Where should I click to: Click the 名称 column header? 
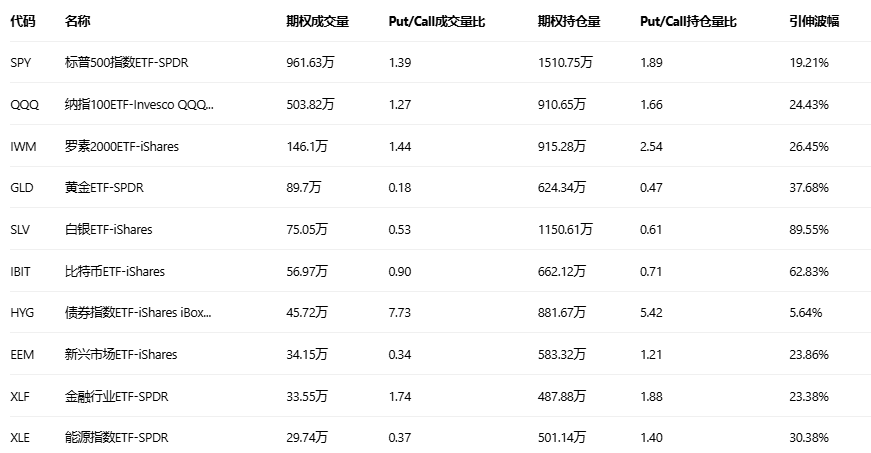click(x=77, y=21)
